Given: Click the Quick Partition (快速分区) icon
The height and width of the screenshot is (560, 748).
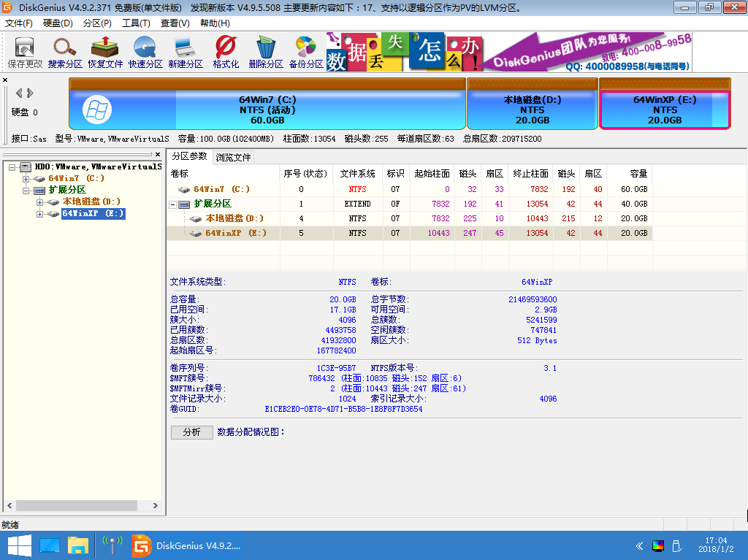Looking at the screenshot, I should coord(145,52).
